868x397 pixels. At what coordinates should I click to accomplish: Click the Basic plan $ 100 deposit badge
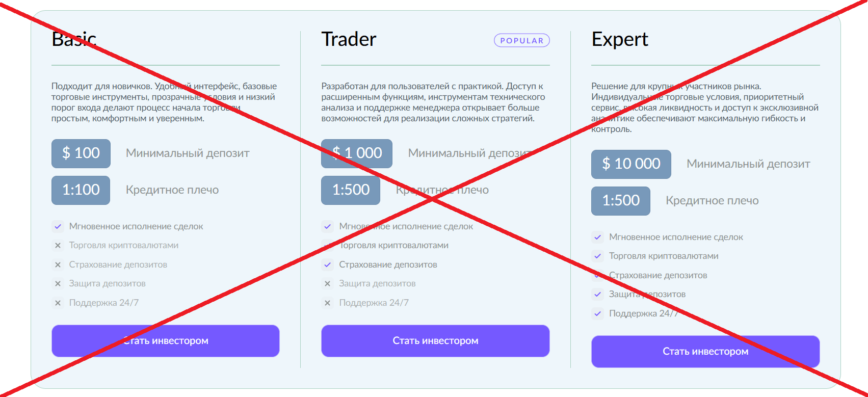(x=81, y=153)
